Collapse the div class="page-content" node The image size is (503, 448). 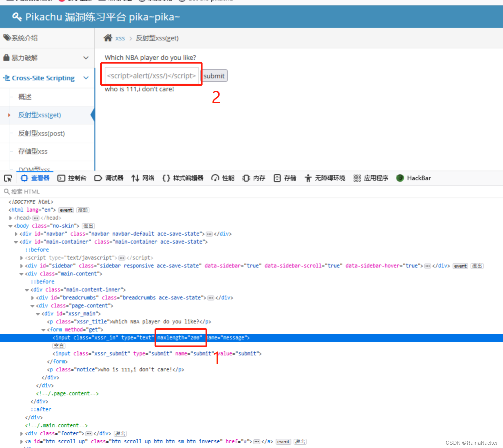pos(33,306)
